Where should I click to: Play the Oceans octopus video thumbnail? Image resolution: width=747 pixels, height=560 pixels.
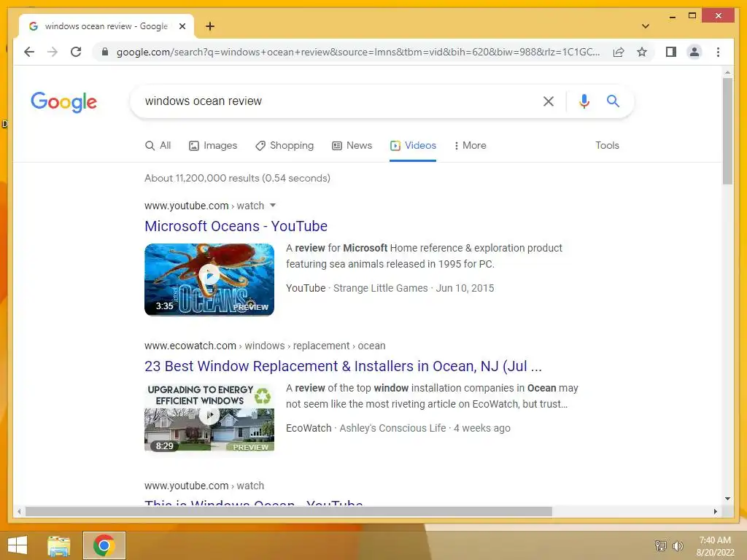[209, 279]
